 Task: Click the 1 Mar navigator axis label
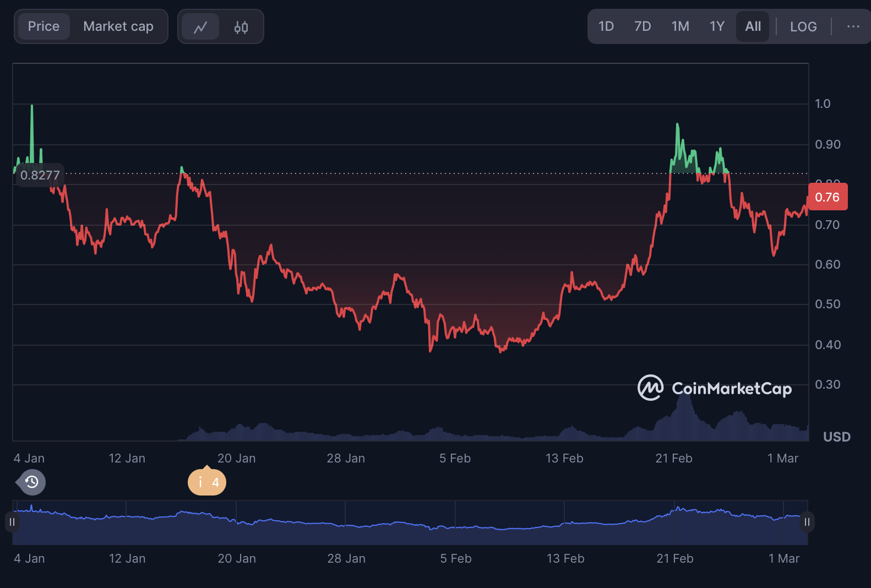coord(784,558)
